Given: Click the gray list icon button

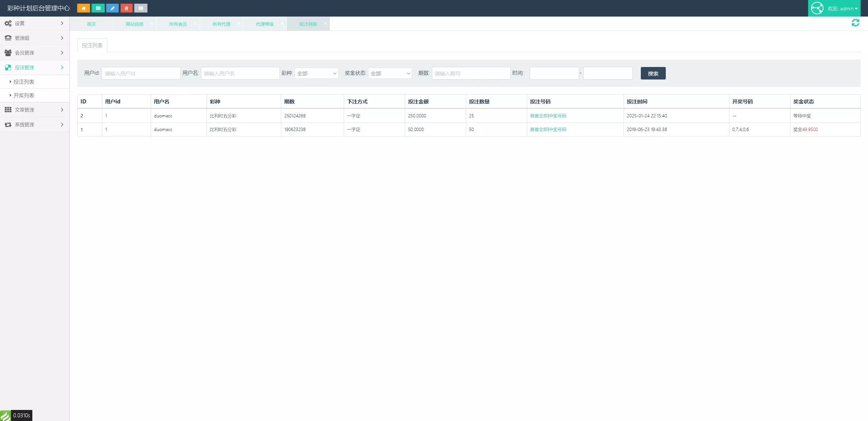Looking at the screenshot, I should pyautogui.click(x=141, y=8).
